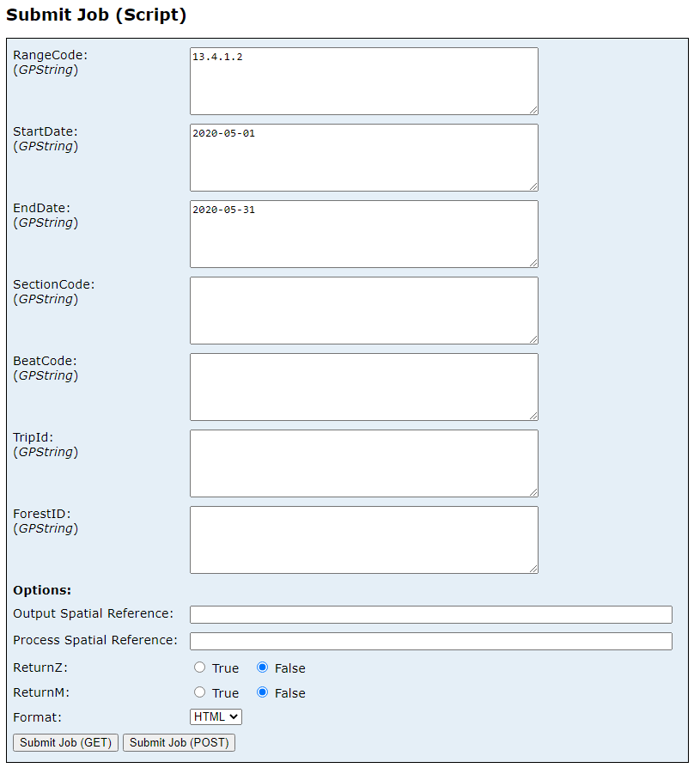
Task: Click inside the StartDate field
Action: point(362,156)
